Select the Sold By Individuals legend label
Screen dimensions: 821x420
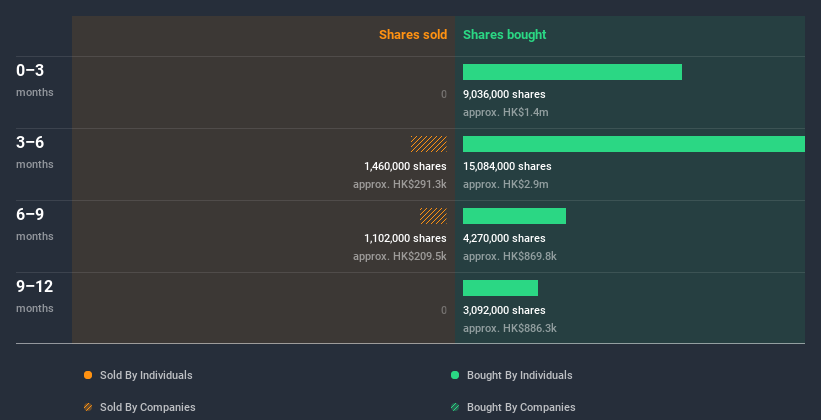[146, 375]
